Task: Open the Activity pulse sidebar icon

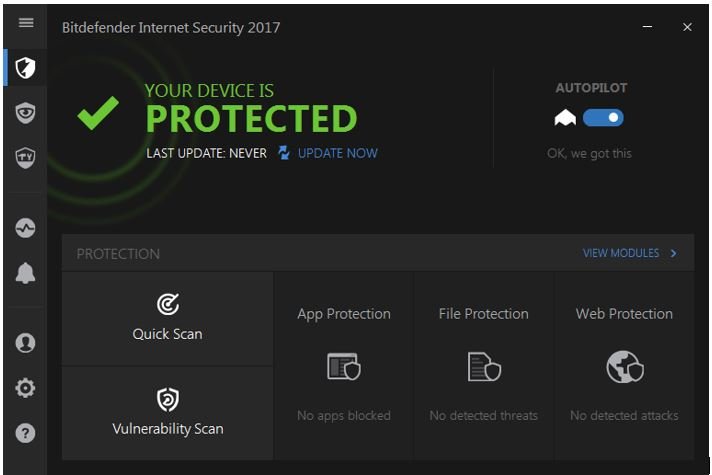Action: pyautogui.click(x=25, y=228)
